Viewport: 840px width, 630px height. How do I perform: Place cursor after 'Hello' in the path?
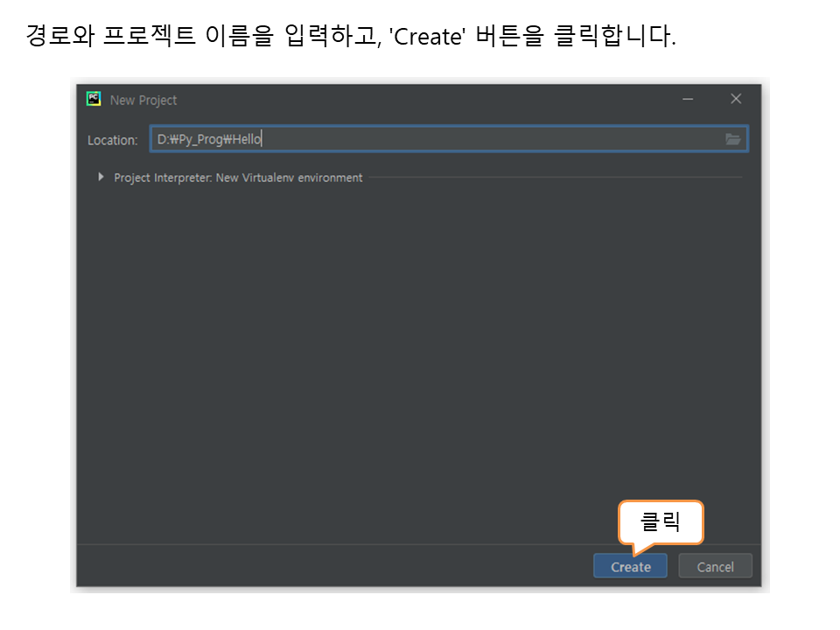(x=263, y=139)
